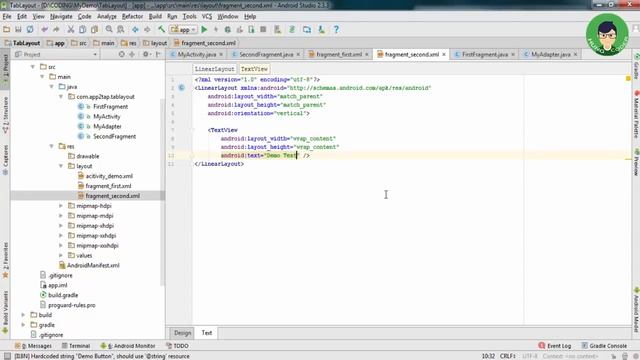Viewport: 640px width, 360px height.
Task: Open the Project view selector dropdown
Action: [x=56, y=54]
